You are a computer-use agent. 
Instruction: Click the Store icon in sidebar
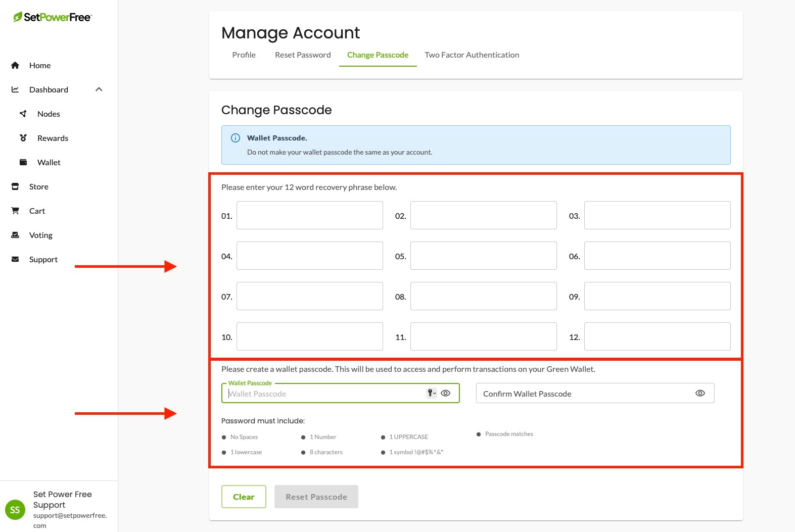15,186
